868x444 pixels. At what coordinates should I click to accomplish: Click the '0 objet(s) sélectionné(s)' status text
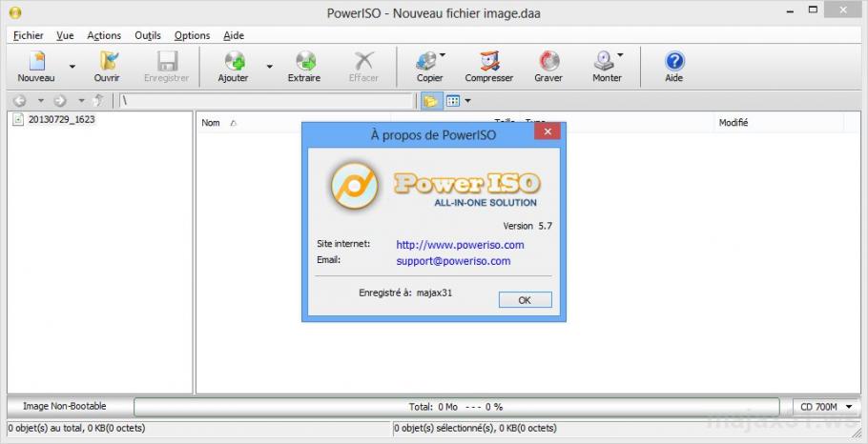(x=475, y=428)
